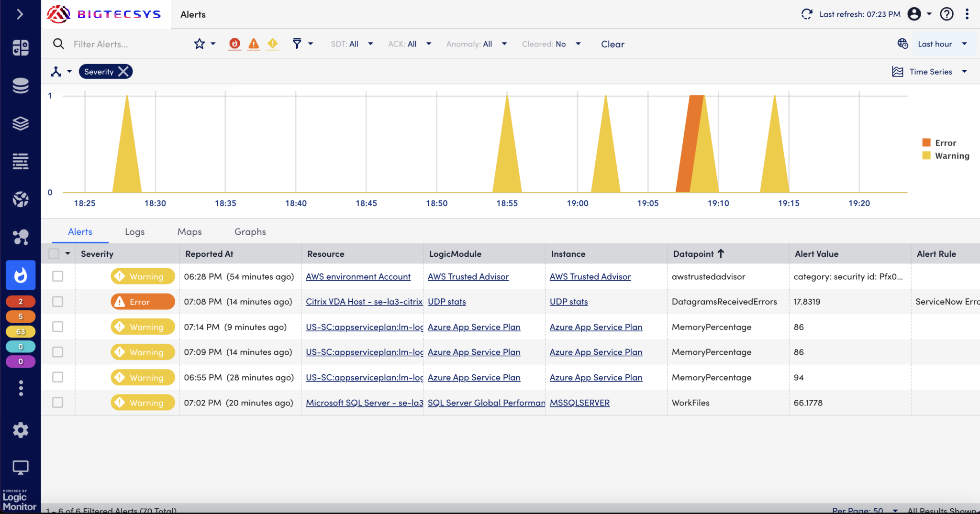Screen dimensions: 980x514
Task: Open the Alerts flame icon in sidebar
Action: point(21,275)
